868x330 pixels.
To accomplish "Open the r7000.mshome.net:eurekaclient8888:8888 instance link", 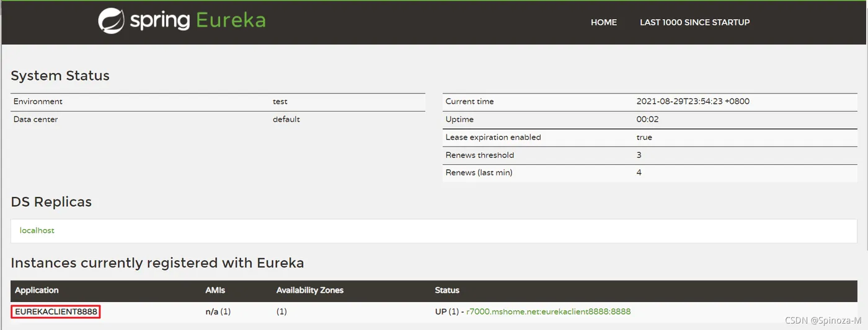I will point(549,312).
